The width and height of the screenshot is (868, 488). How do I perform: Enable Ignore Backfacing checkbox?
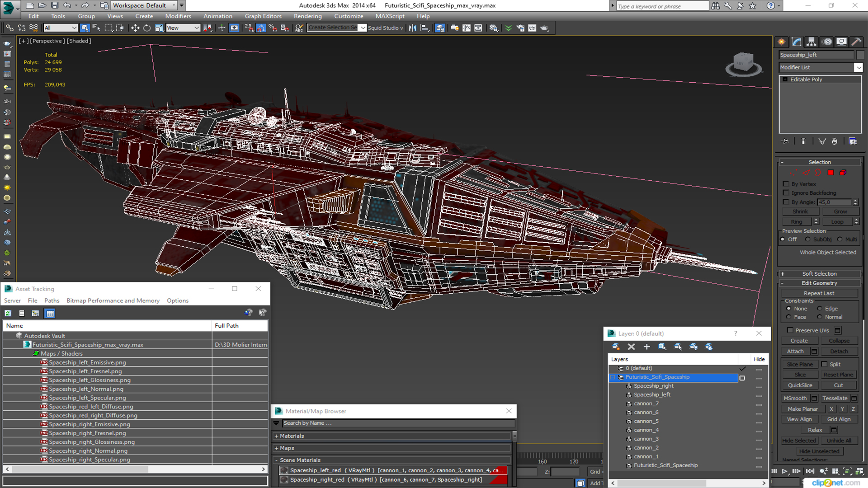click(786, 193)
